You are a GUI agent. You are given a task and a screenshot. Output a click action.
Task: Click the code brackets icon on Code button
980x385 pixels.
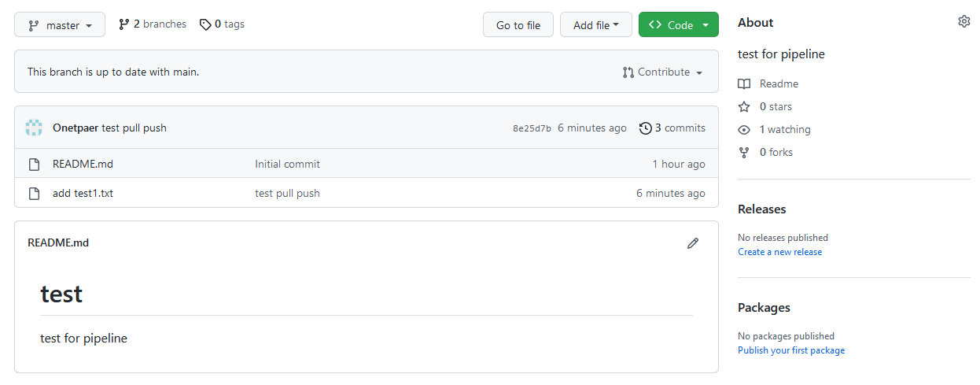655,25
